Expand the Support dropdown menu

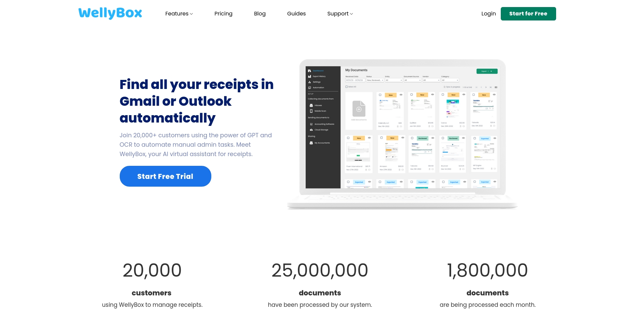tap(340, 14)
